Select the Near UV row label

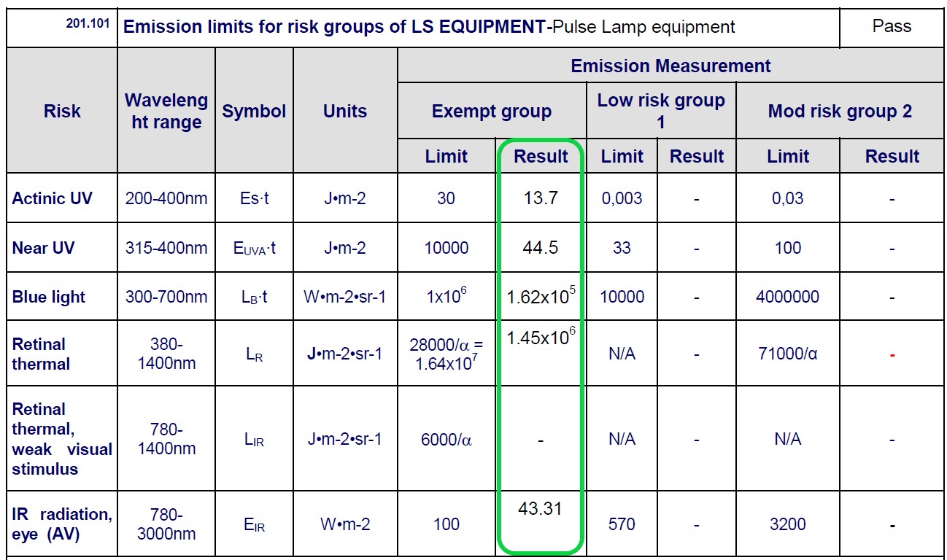point(43,248)
